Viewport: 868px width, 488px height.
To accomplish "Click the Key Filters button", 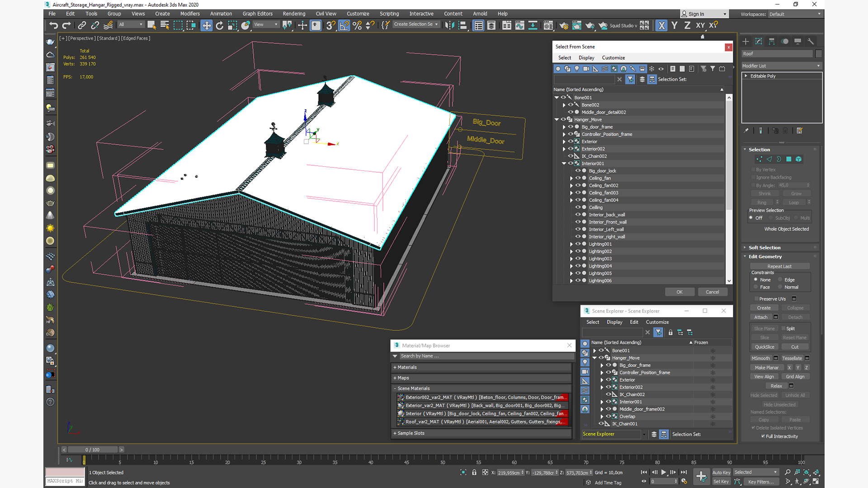I will tap(761, 482).
